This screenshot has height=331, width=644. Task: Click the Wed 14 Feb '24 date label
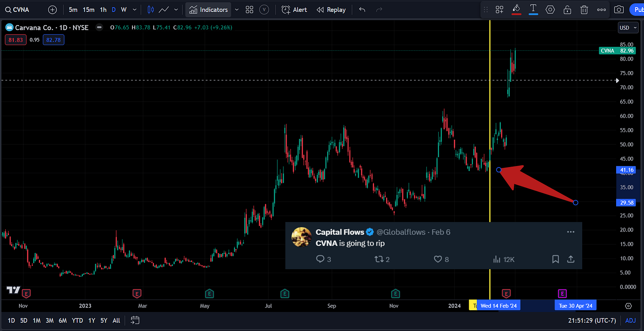[x=499, y=305]
